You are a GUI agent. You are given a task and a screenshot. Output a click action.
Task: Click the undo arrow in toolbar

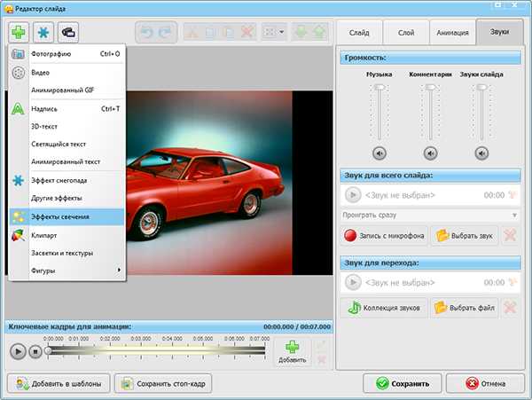147,33
